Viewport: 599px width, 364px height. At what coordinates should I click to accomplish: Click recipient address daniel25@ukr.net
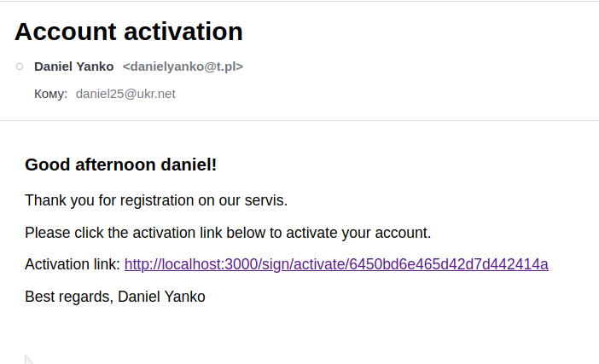coord(125,94)
